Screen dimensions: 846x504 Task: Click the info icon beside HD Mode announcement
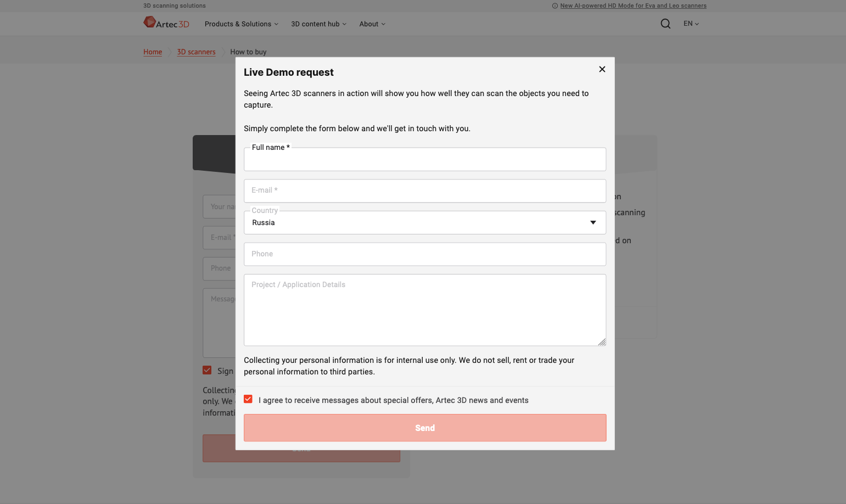point(554,6)
